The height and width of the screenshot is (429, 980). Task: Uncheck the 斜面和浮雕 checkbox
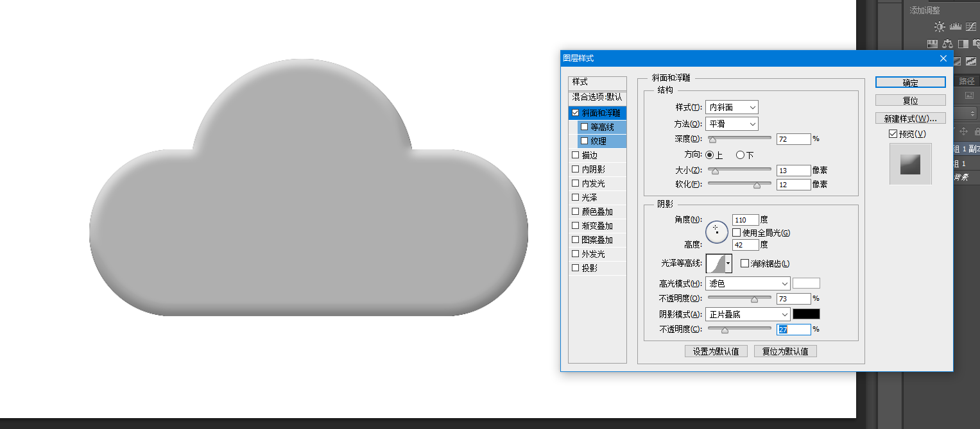tap(575, 113)
